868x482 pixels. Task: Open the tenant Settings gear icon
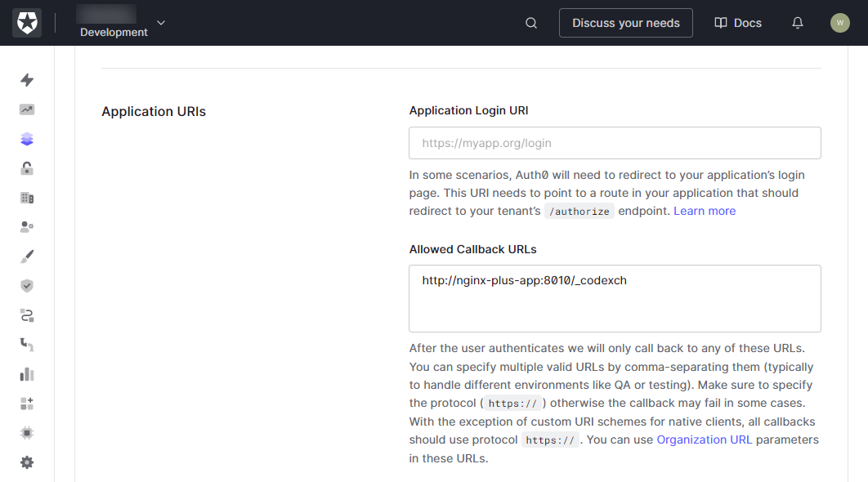coord(27,462)
